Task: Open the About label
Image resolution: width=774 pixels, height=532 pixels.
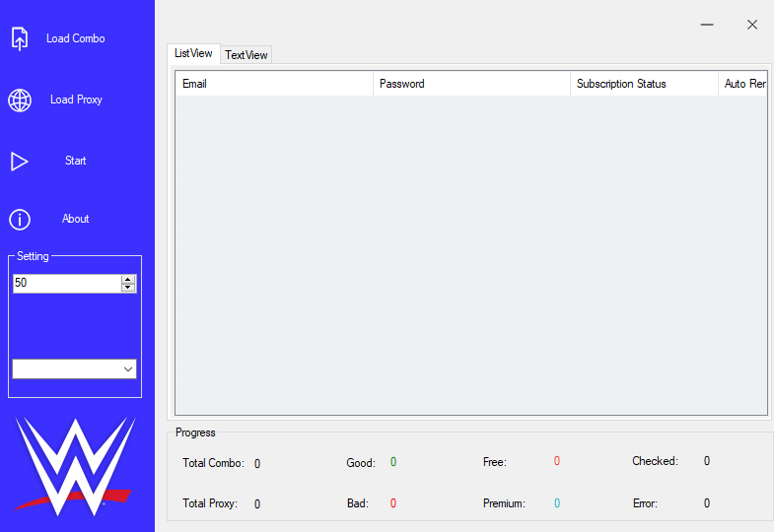Action: tap(76, 219)
